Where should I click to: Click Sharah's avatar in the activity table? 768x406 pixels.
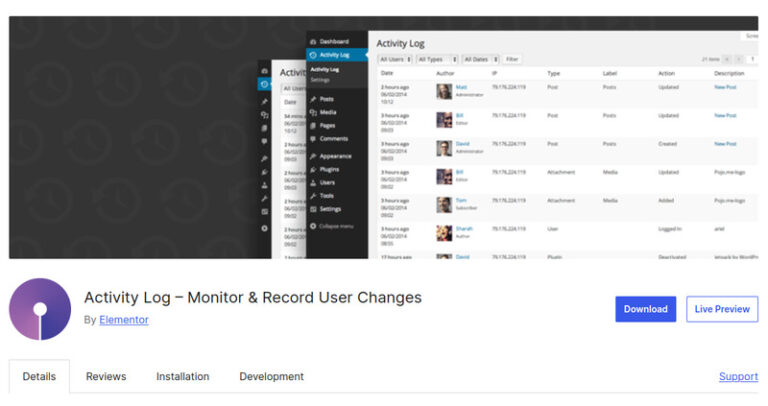(x=444, y=233)
